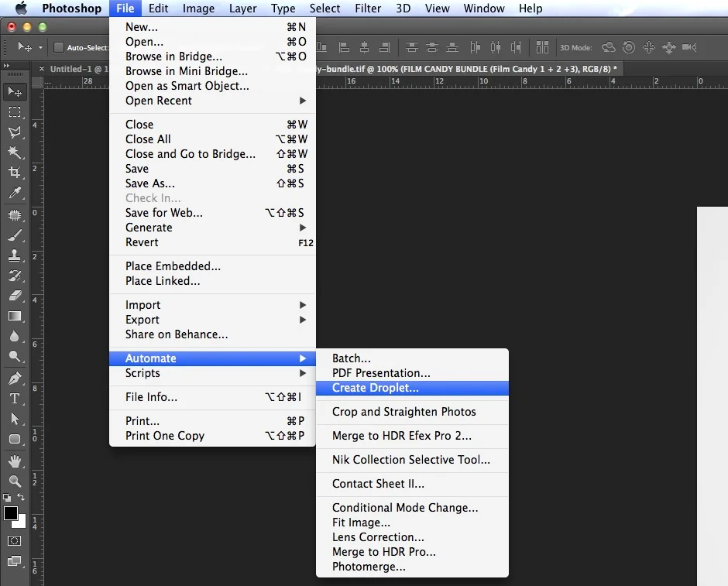
Task: Click the Auto-Align Layers icon
Action: point(542,47)
